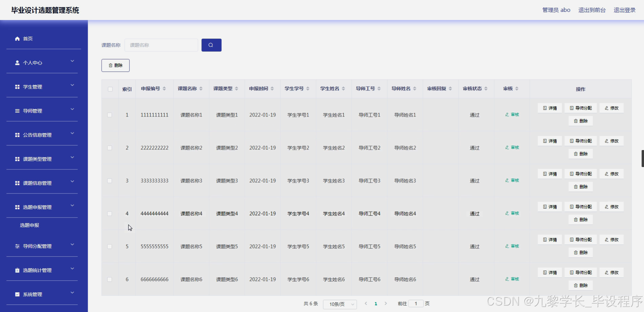Sort table by 审核 column arrows
The height and width of the screenshot is (312, 644).
(517, 88)
